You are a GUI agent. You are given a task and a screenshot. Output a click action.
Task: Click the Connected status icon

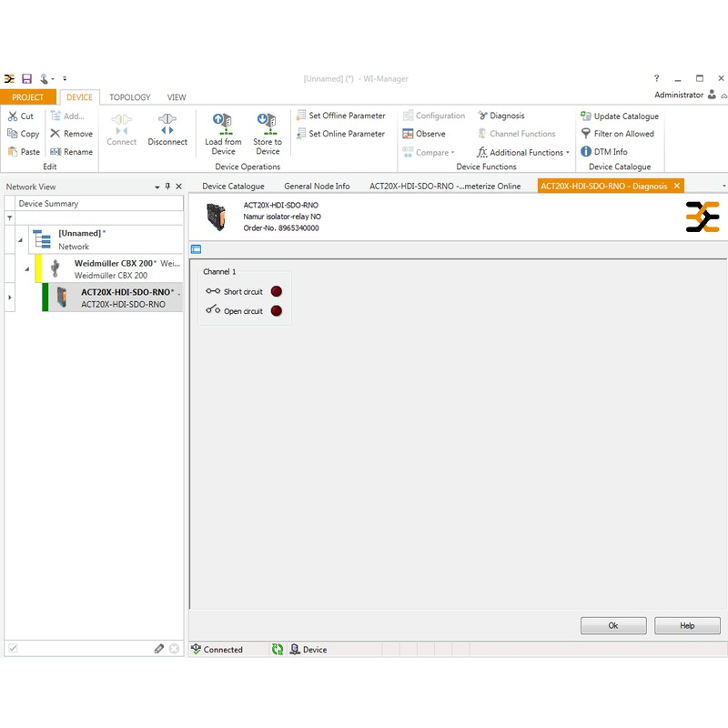coord(196,649)
